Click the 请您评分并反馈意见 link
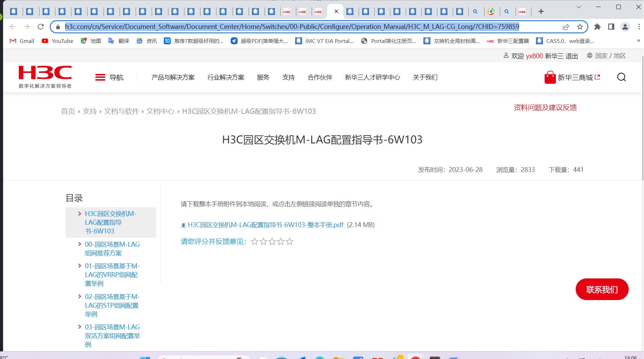644x359 pixels. (x=214, y=241)
